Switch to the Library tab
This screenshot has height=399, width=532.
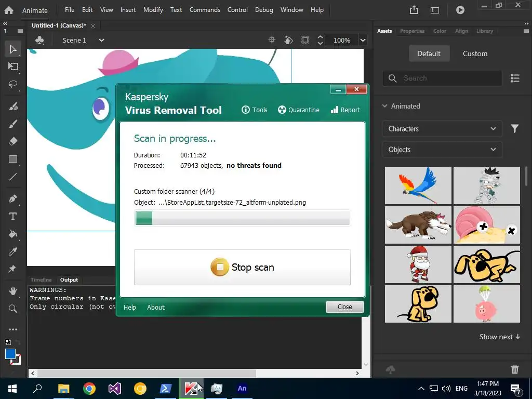[x=485, y=31]
